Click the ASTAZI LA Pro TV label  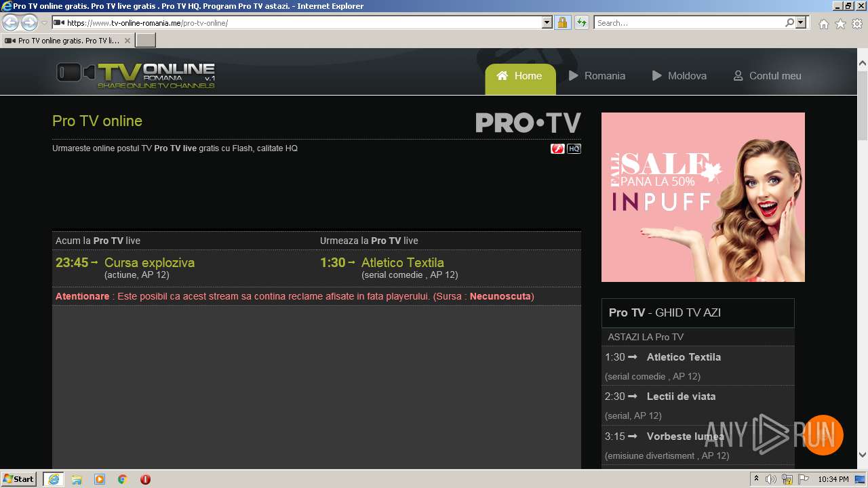646,337
